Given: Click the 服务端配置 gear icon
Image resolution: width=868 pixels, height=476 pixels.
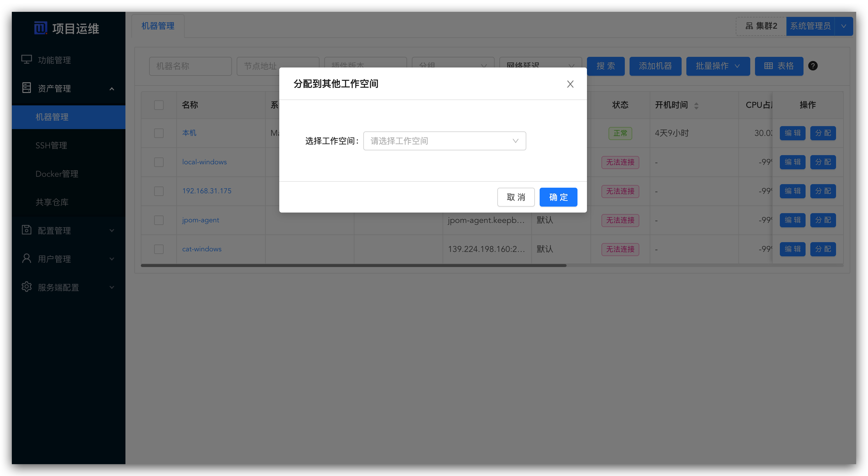Looking at the screenshot, I should (27, 287).
